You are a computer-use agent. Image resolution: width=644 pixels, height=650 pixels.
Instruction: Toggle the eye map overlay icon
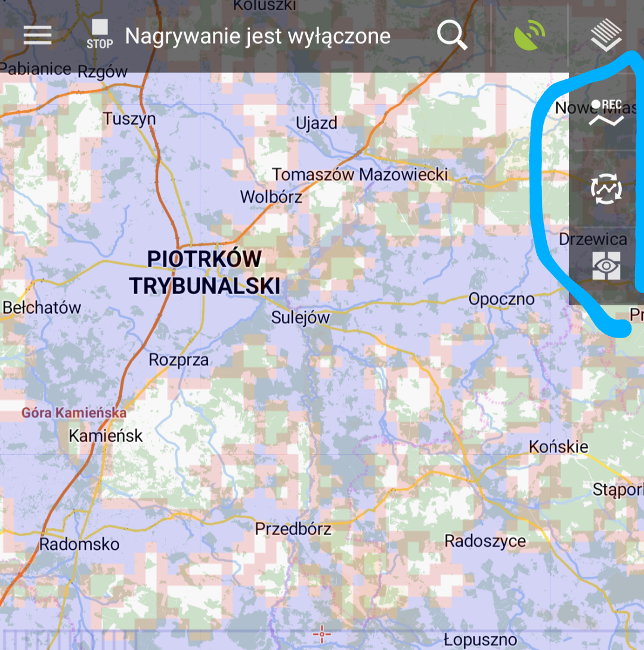click(x=606, y=266)
